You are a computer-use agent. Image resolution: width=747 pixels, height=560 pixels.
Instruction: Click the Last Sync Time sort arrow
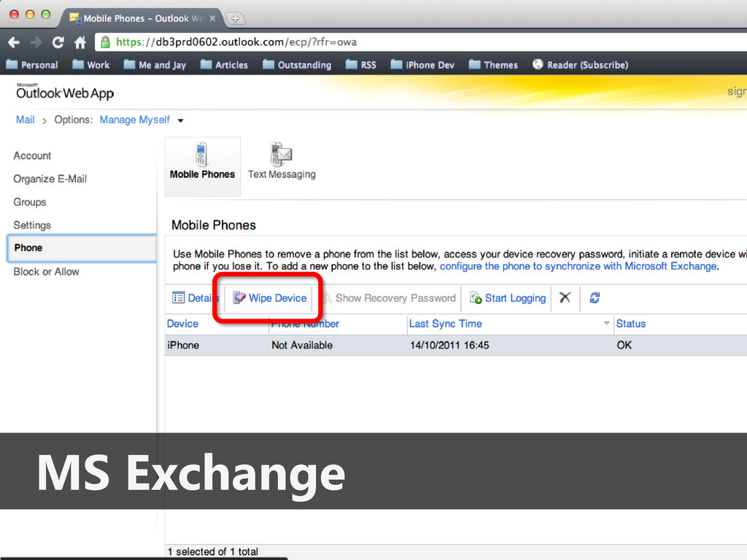[606, 323]
